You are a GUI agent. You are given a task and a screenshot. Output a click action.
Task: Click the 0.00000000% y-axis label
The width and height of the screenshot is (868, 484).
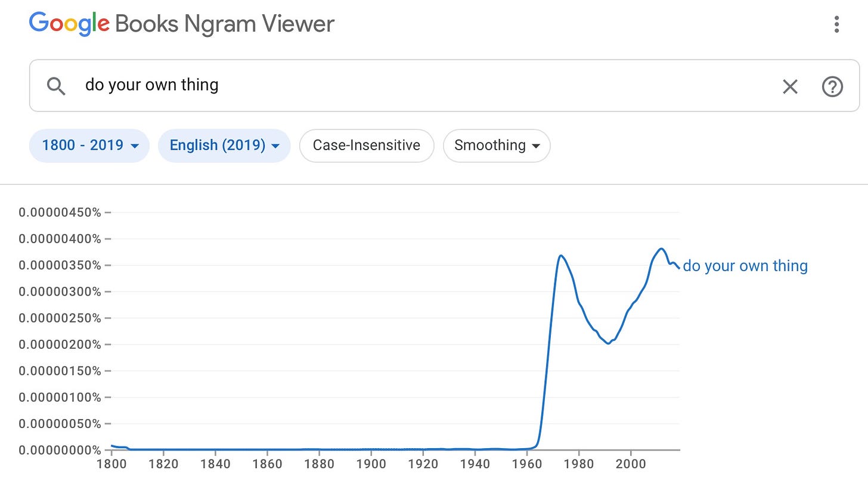click(x=60, y=449)
